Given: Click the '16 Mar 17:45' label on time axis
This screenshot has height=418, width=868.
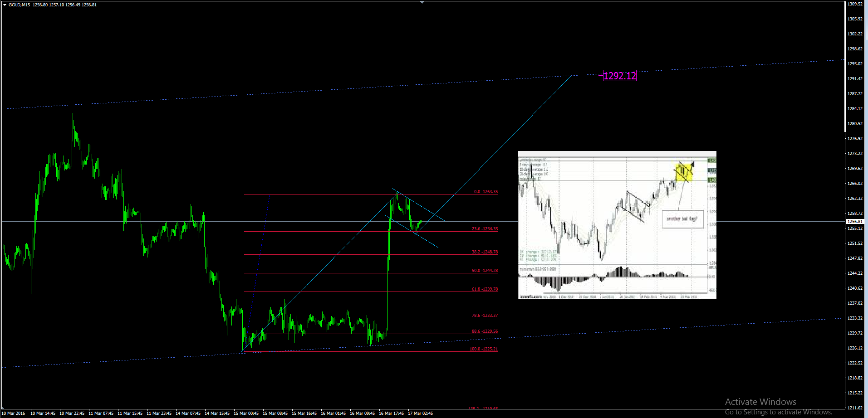Looking at the screenshot, I should point(391,413).
